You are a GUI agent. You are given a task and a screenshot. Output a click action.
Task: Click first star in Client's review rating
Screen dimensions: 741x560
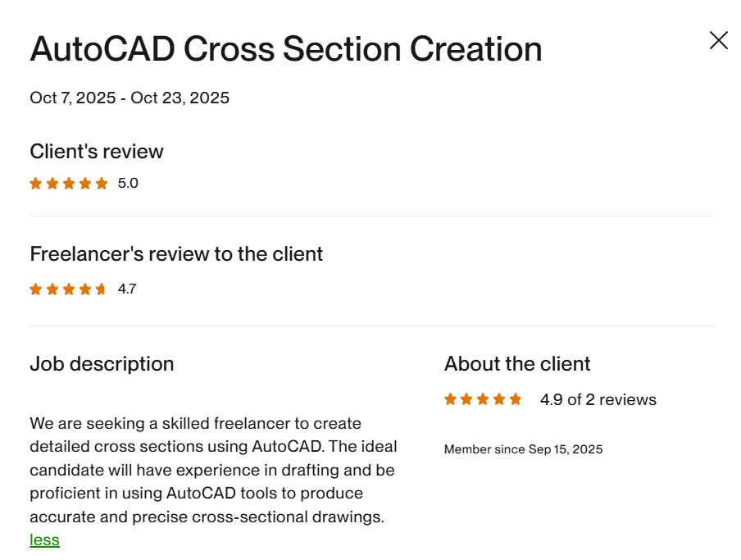click(36, 184)
